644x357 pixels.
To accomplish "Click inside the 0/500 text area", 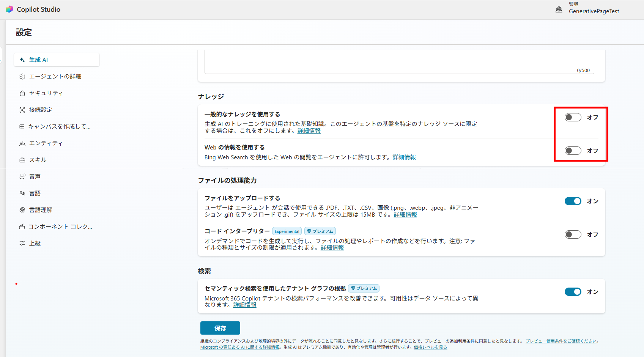I will [x=399, y=61].
